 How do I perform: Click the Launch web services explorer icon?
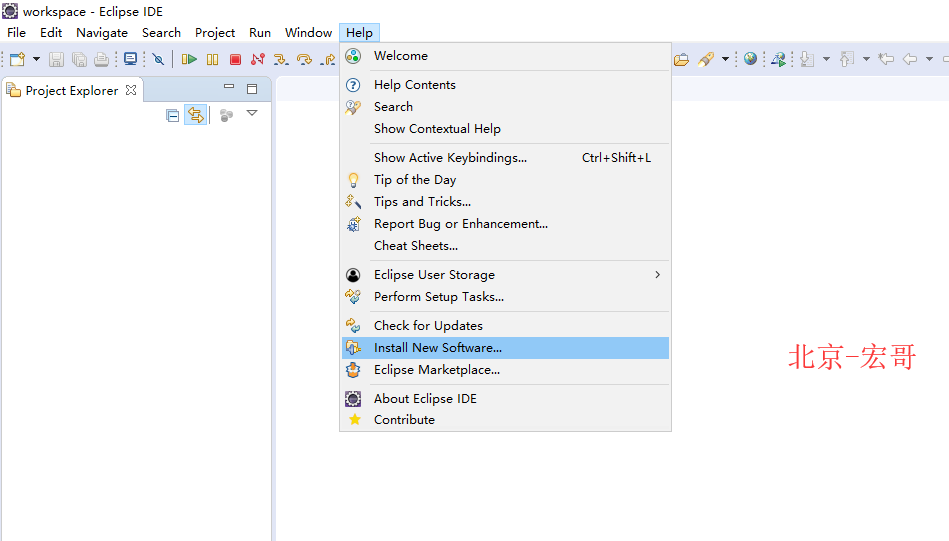pyautogui.click(x=778, y=59)
